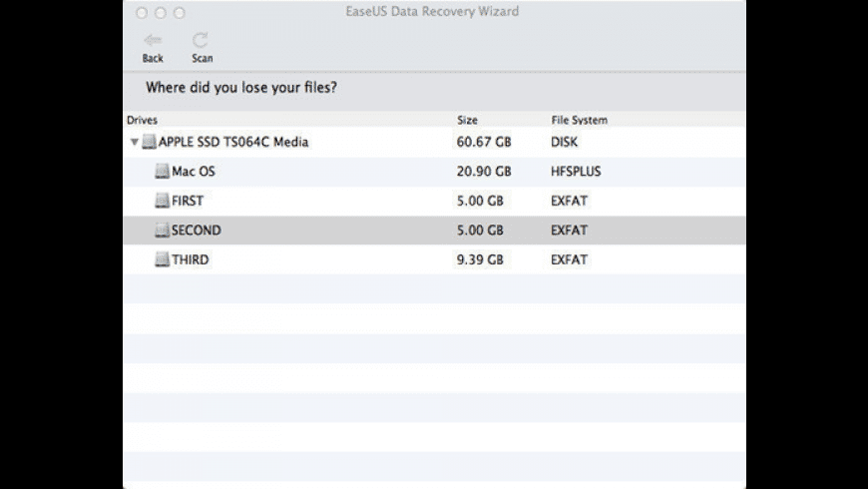Click the SECOND partition drive icon

pos(163,231)
